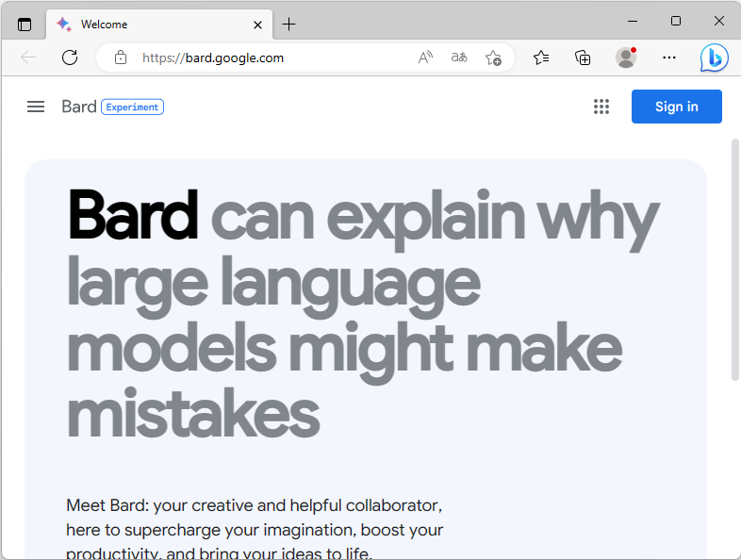Click the "Meet Bard: your creative" paragraph
The image size is (741, 560).
[255, 530]
